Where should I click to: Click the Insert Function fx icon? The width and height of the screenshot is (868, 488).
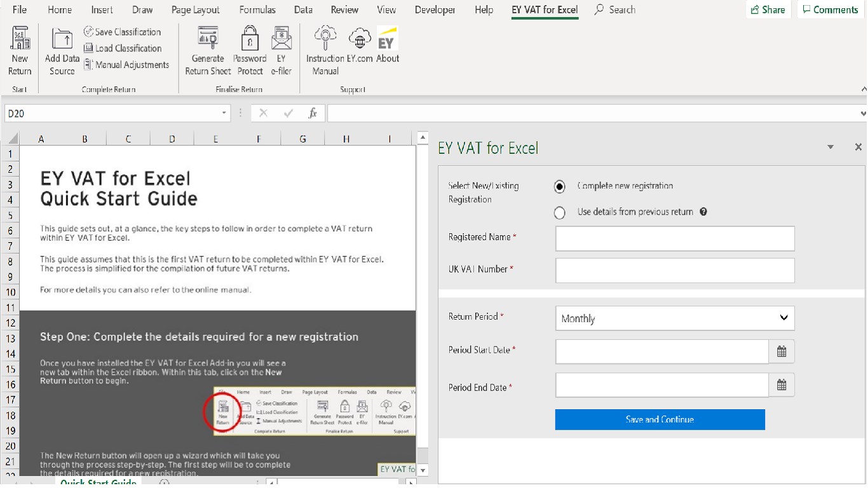point(313,113)
